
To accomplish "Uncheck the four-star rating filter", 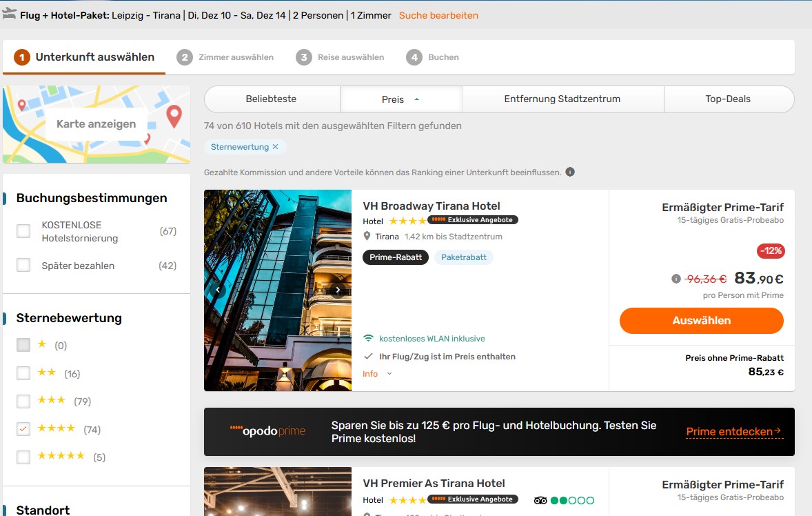I will pyautogui.click(x=23, y=429).
